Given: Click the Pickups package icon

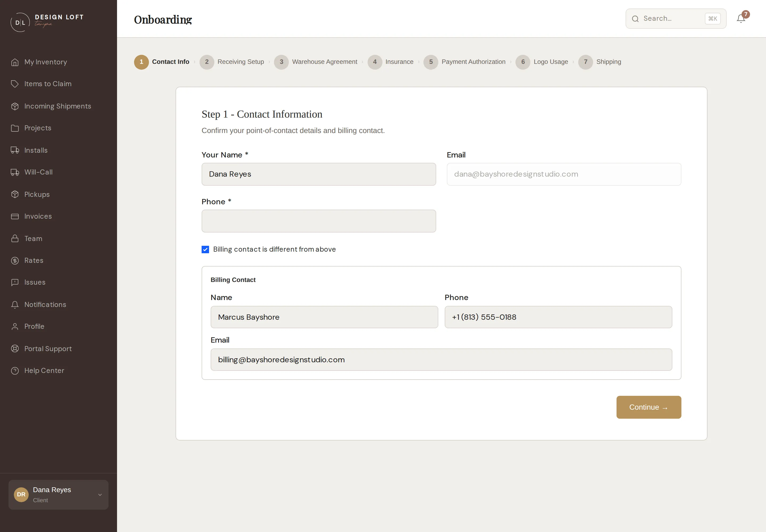Looking at the screenshot, I should 15,194.
